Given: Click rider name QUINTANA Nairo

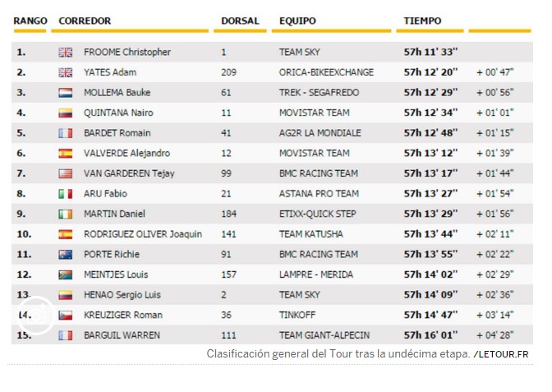Looking at the screenshot, I should (x=118, y=113).
